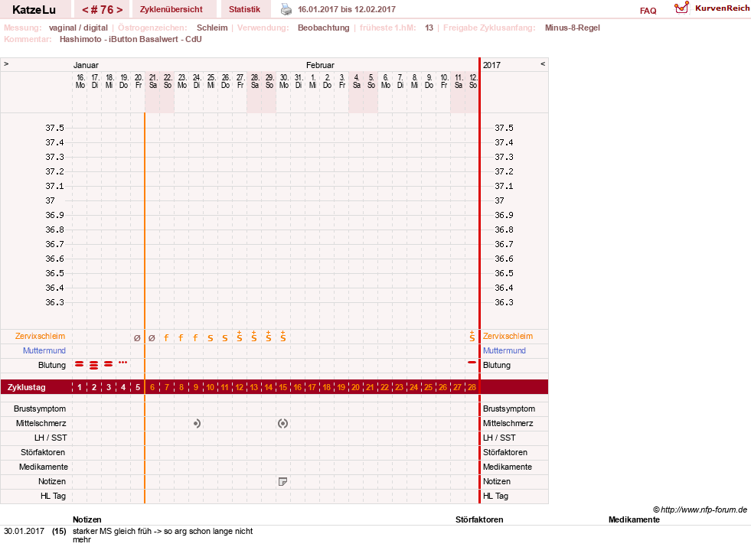Click the 'Beobachtung' usage value
Image resolution: width=751 pixels, height=560 pixels.
323,28
